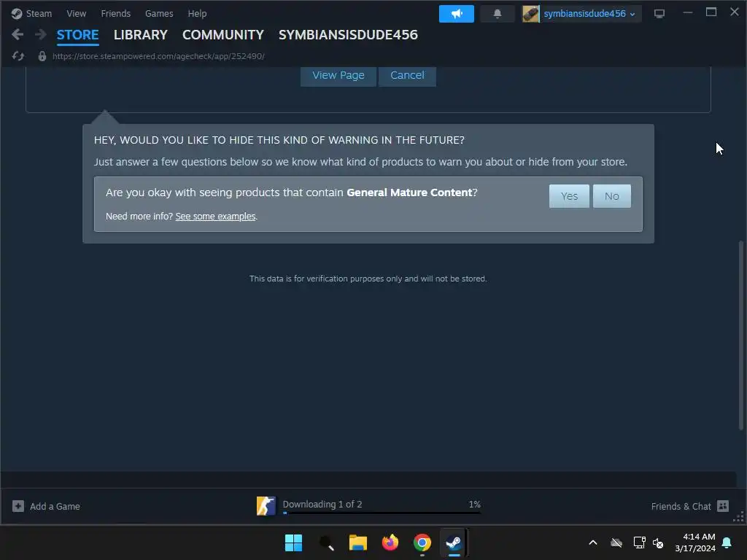Answer Yes to General Mature Content
This screenshot has width=747, height=560.
tap(569, 196)
